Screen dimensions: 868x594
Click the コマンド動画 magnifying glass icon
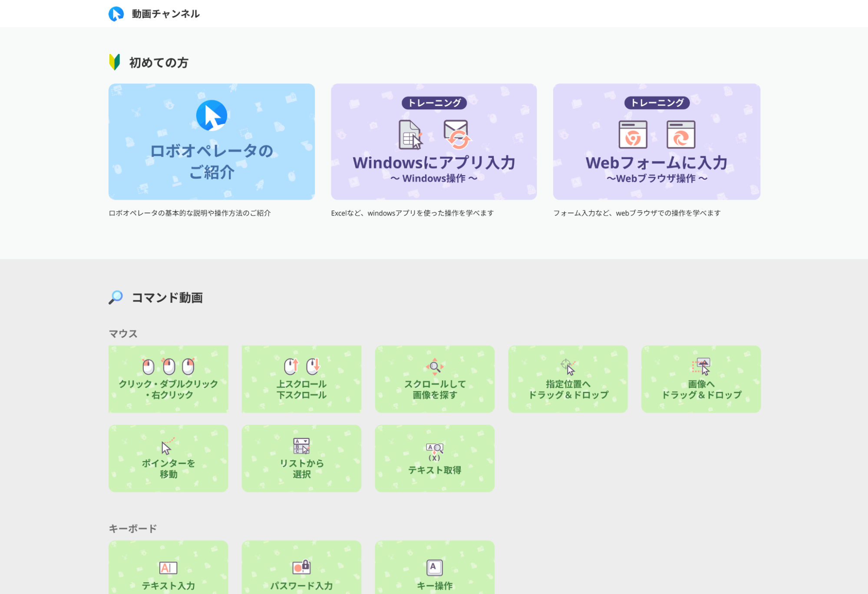coord(116,297)
